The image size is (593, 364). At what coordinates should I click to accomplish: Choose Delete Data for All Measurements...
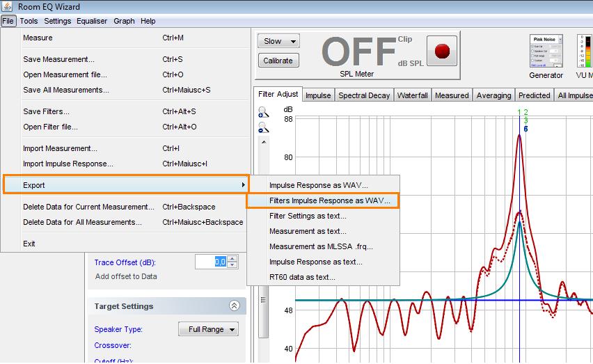point(125,222)
